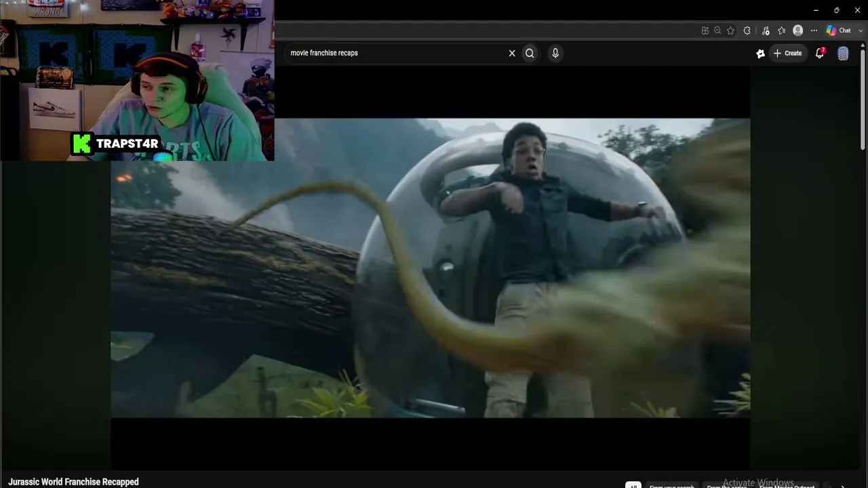
Task: Open the YouTube account avatar menu
Action: (x=843, y=54)
